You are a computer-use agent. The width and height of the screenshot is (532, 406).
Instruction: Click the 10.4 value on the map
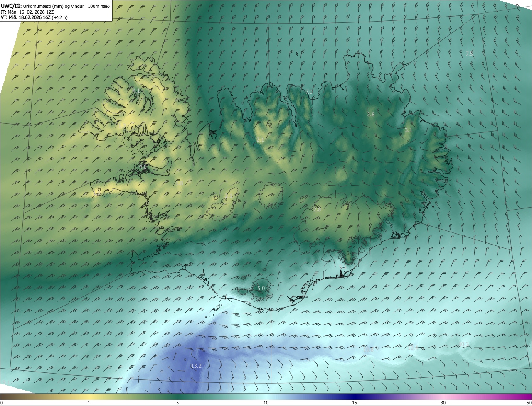(412, 347)
